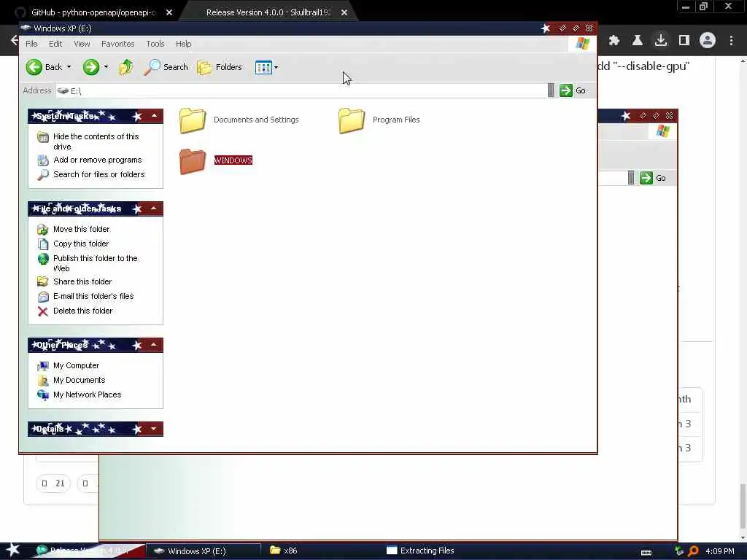This screenshot has height=560, width=747.
Task: Click Copy this folder link
Action: [81, 244]
